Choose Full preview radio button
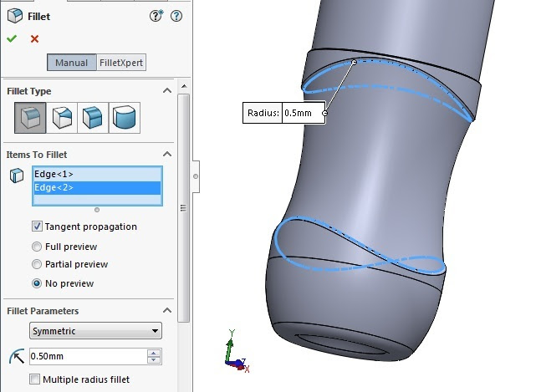This screenshot has width=536, height=392. (37, 247)
